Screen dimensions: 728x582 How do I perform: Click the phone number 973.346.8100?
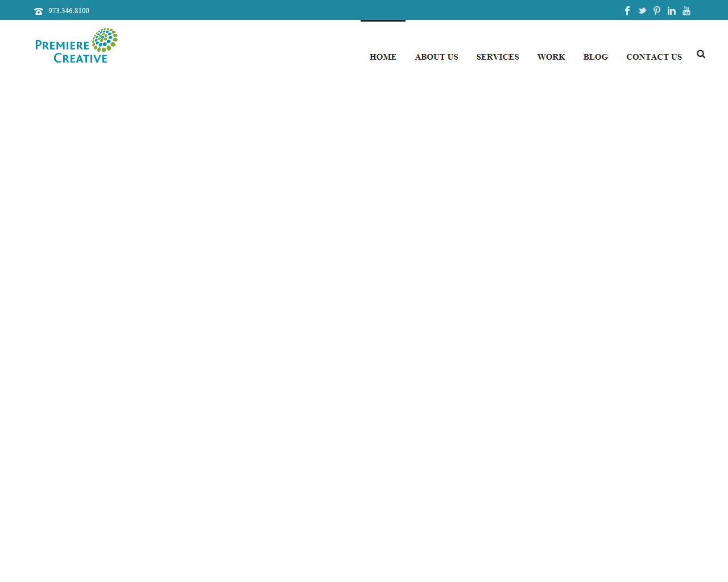pyautogui.click(x=69, y=11)
